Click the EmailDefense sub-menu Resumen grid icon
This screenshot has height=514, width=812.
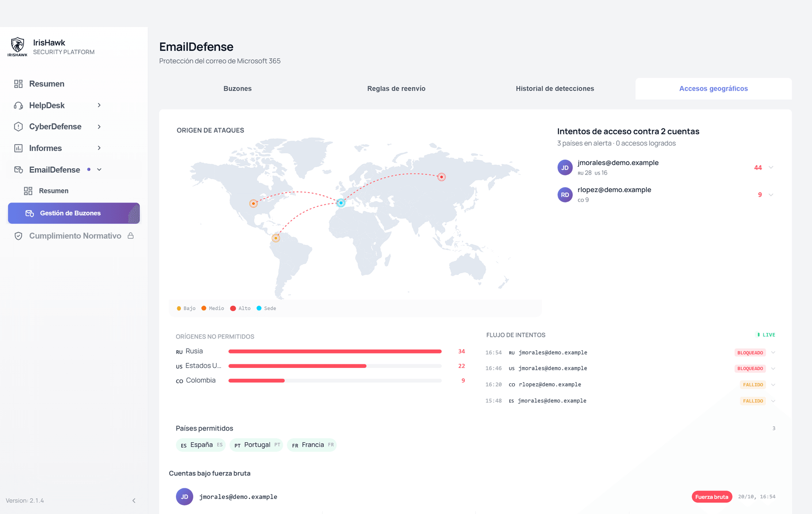[28, 191]
